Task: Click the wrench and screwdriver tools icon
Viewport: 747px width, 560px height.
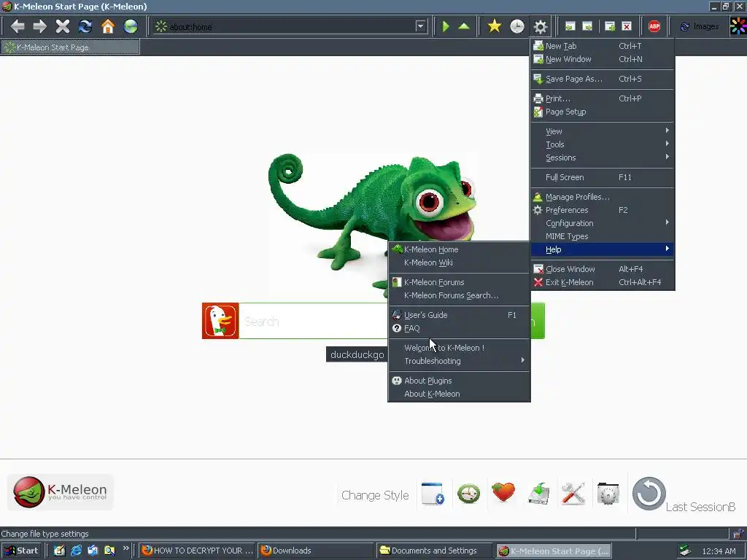Action: pyautogui.click(x=573, y=494)
